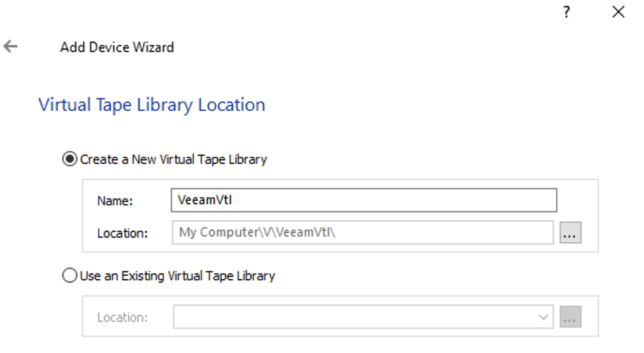Open help via the question mark icon
This screenshot has height=353, width=644.
[566, 12]
